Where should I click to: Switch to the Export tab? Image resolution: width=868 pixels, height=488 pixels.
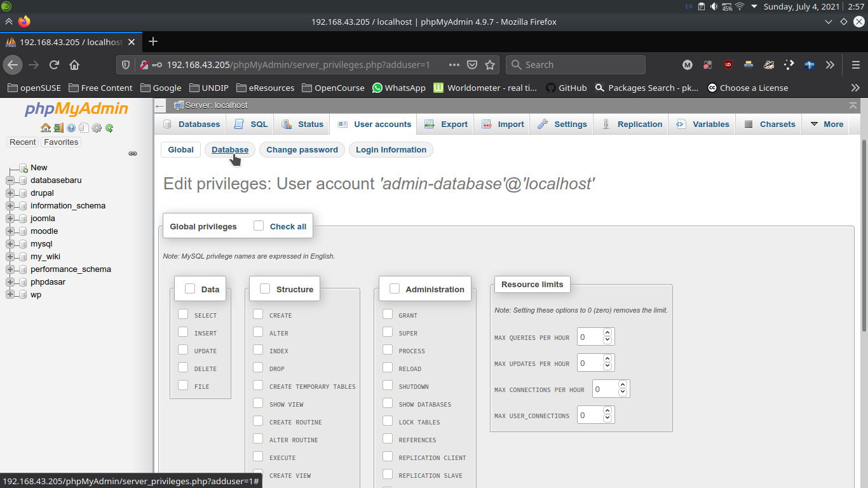[x=446, y=125]
